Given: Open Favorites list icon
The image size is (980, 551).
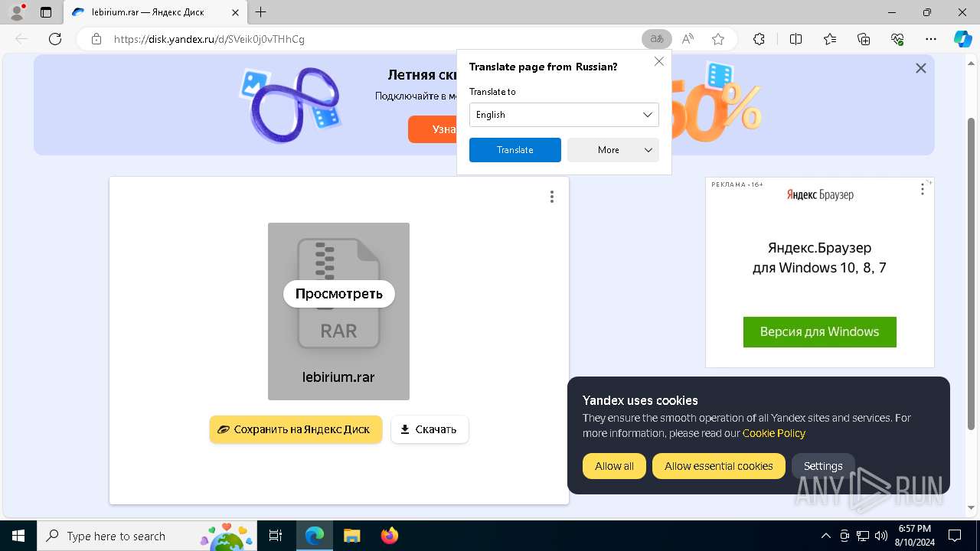Looking at the screenshot, I should pos(830,39).
